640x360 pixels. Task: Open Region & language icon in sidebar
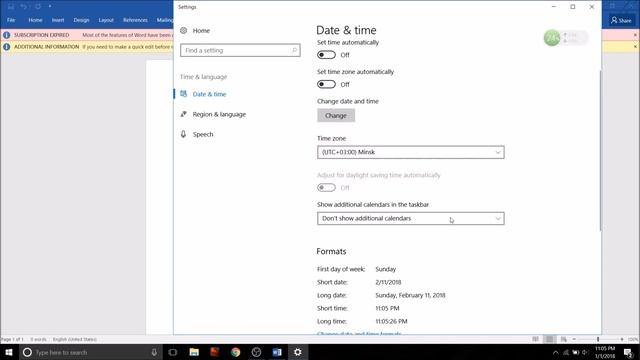[x=184, y=114]
